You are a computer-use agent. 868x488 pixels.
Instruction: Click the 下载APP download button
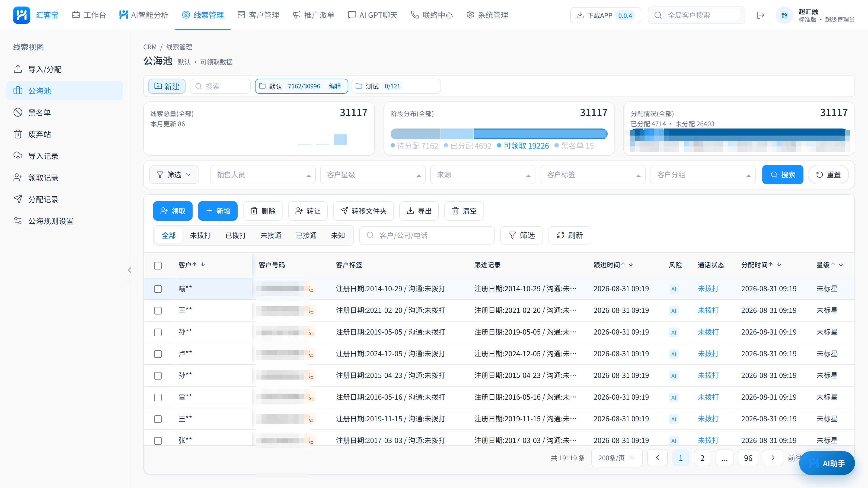(605, 15)
